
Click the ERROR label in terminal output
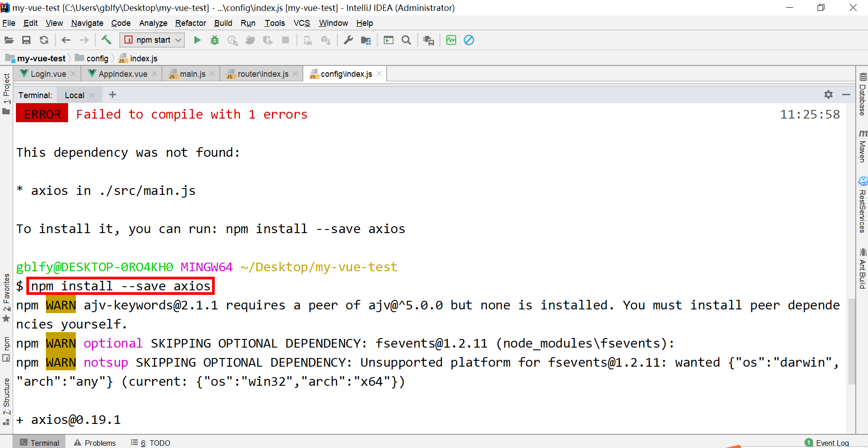[x=42, y=114]
